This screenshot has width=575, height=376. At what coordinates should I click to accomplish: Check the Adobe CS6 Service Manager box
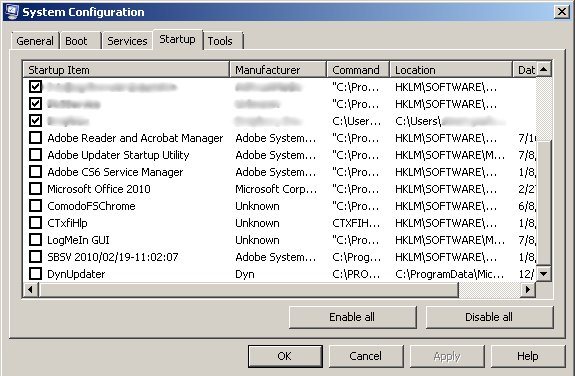click(x=35, y=171)
